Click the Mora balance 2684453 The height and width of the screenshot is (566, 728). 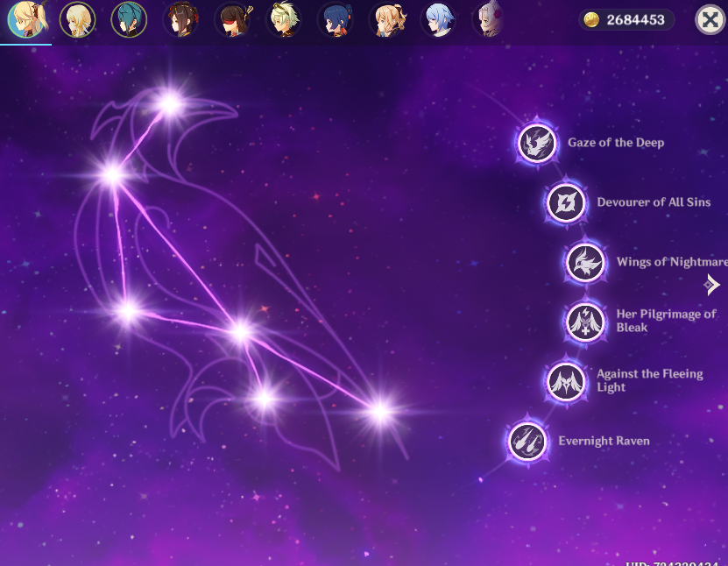[635, 20]
